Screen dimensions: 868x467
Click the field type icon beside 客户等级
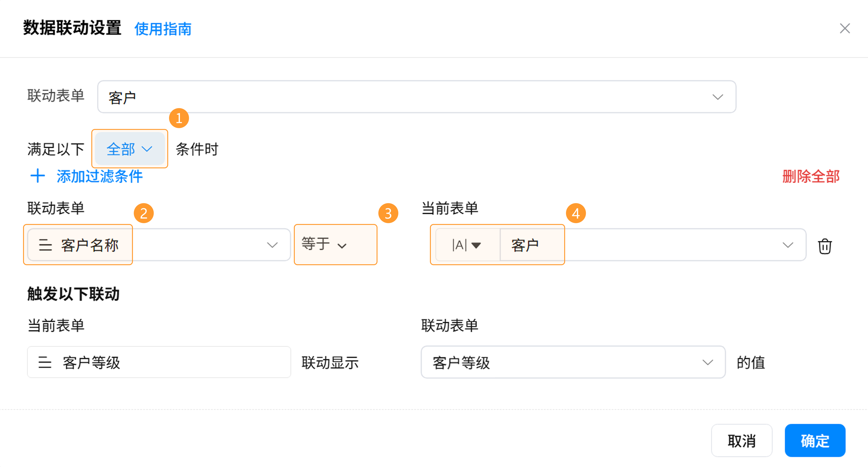(45, 362)
